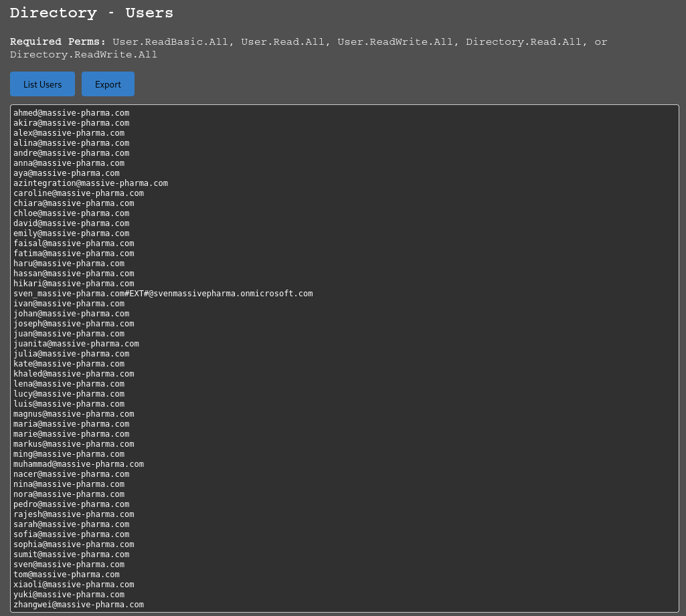Image resolution: width=686 pixels, height=616 pixels.
Task: Select the tom@massive-pharma.com line
Action: pos(66,575)
